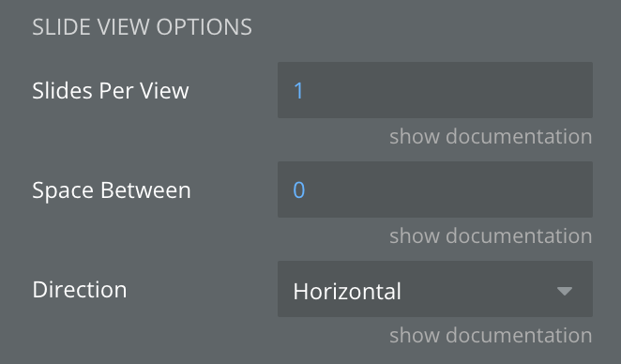Click the SLIDE VIEW OPTIONS section header
The image size is (621, 364).
pyautogui.click(x=142, y=27)
